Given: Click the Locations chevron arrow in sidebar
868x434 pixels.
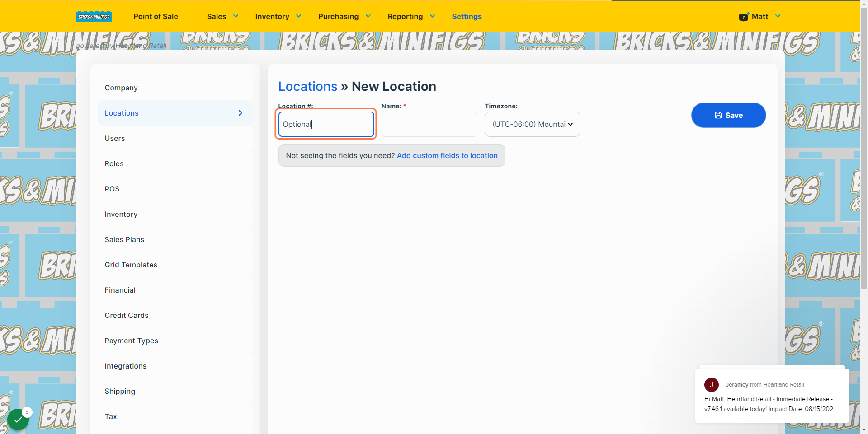Looking at the screenshot, I should point(241,113).
